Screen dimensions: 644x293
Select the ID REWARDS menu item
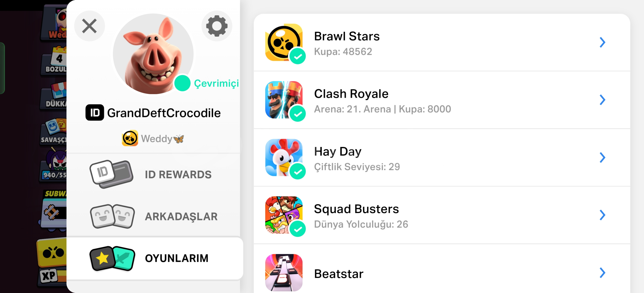click(x=153, y=174)
